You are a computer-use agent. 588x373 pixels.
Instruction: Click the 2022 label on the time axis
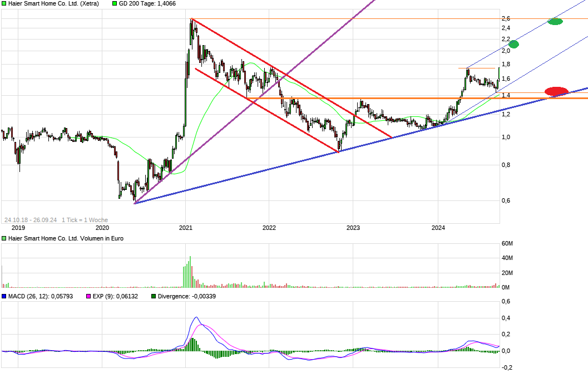pos(269,228)
